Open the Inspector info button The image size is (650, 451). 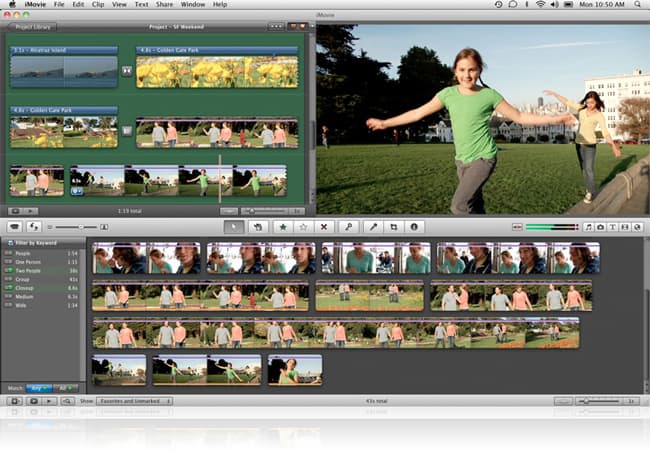414,227
